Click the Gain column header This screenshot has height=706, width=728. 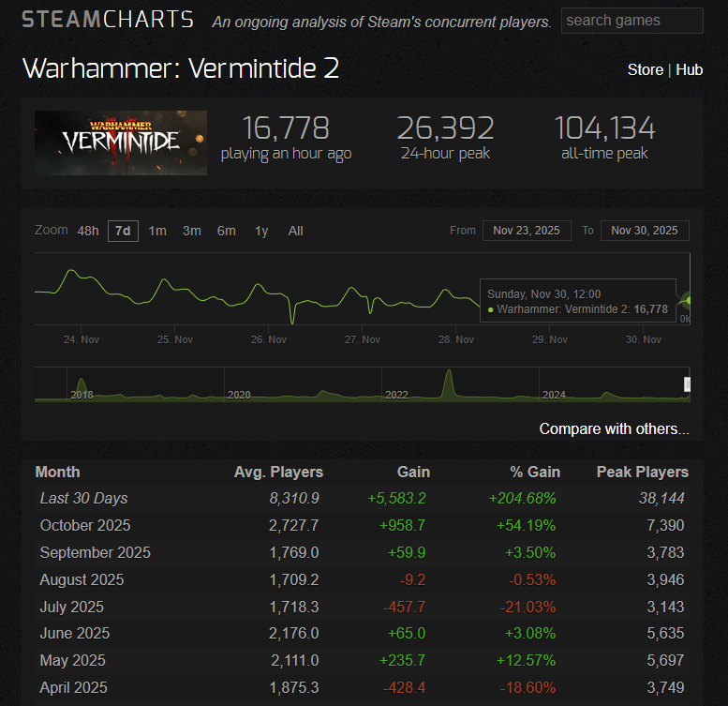click(x=413, y=472)
